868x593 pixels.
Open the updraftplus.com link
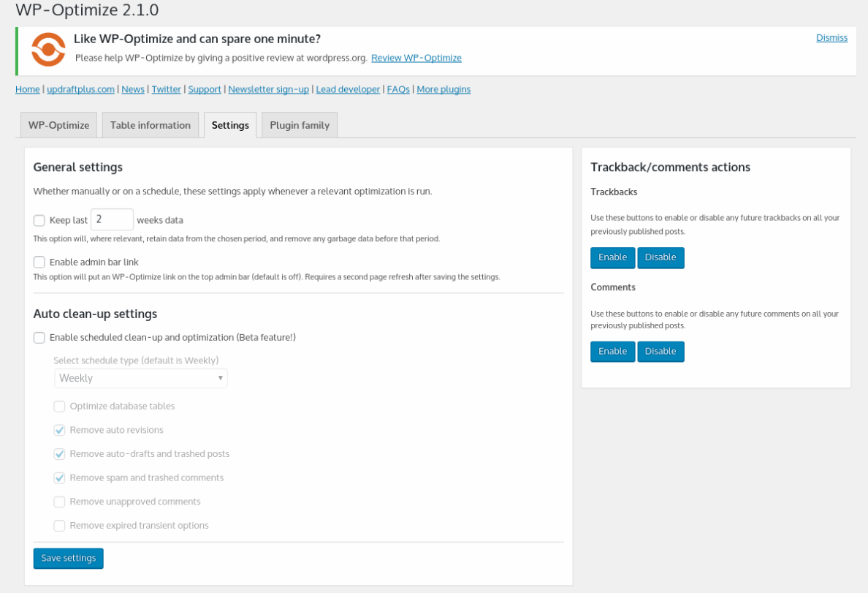coord(80,89)
